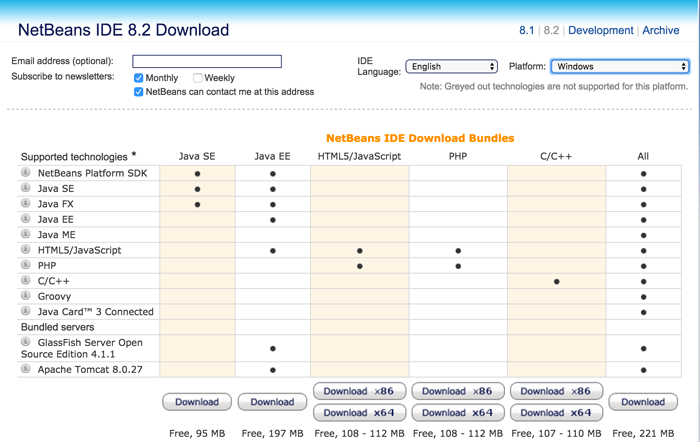
Task: Click info icon beside Apache Tomcat 8.0.27
Action: 26,369
